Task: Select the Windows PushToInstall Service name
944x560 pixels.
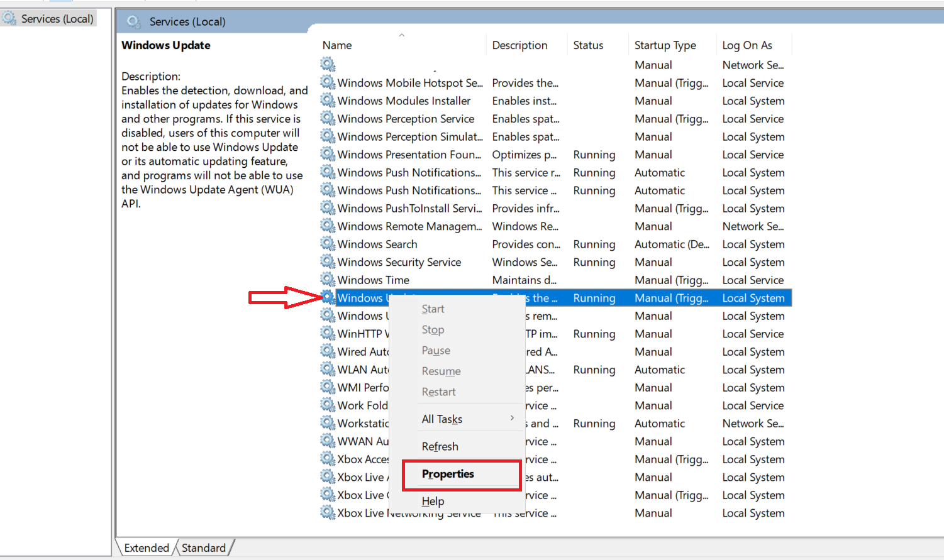Action: point(409,208)
